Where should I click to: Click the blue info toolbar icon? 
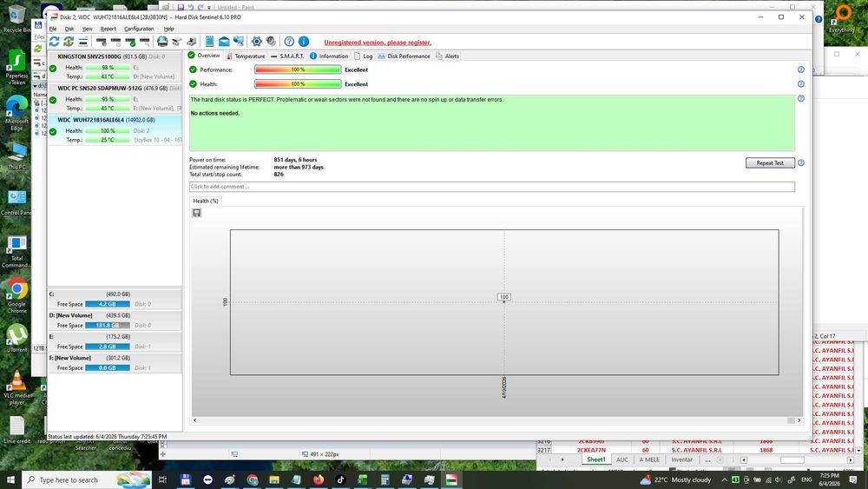(x=304, y=42)
